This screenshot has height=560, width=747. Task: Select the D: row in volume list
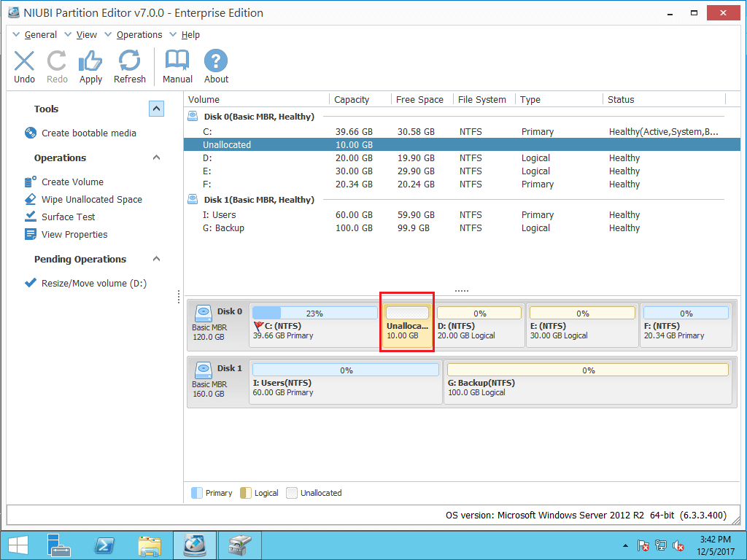coord(462,158)
